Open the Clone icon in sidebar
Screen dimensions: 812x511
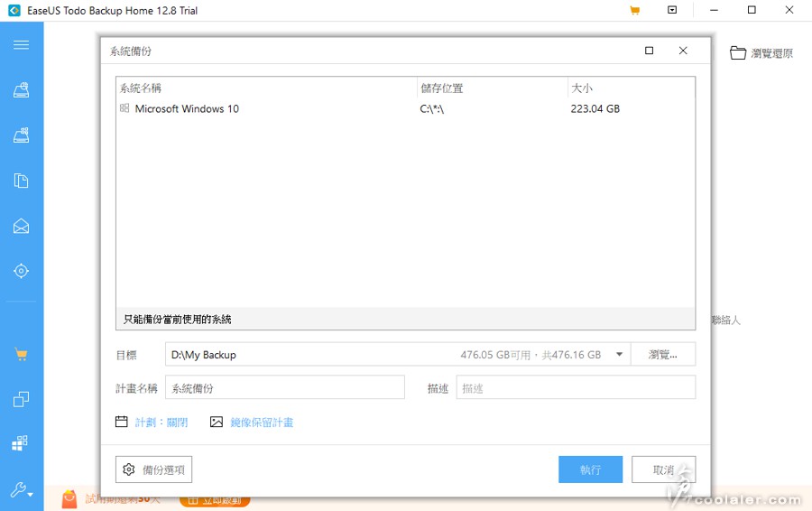tap(22, 399)
